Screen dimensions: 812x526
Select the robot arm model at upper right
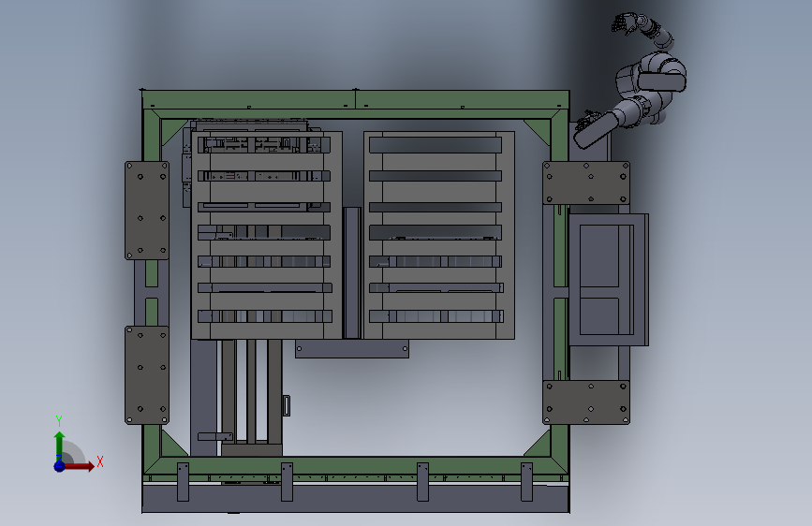[x=630, y=80]
